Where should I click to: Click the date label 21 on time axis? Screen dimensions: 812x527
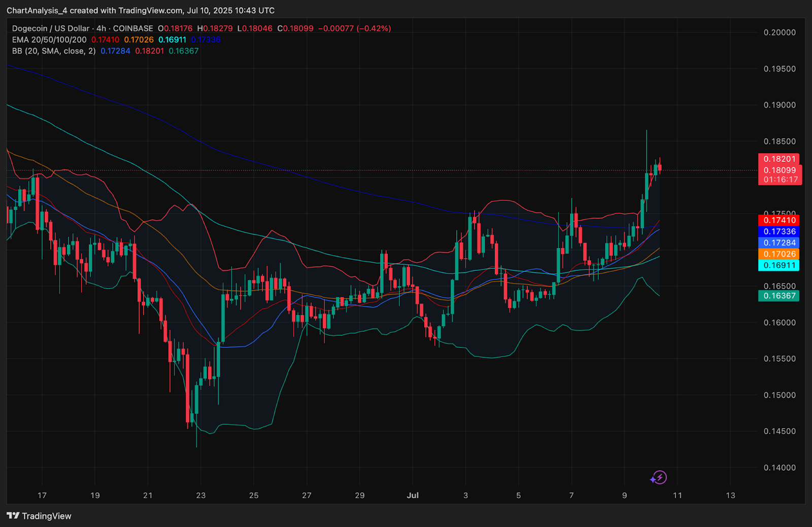click(148, 495)
